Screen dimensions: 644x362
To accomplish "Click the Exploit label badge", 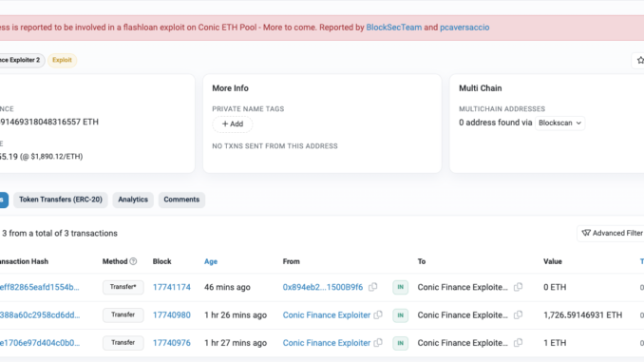I will 62,60.
